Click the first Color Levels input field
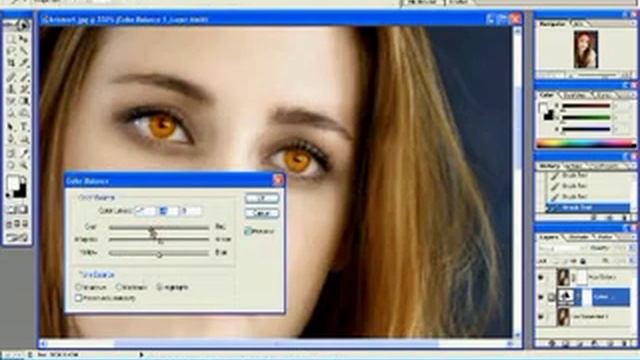640x360 pixels. pyautogui.click(x=145, y=211)
